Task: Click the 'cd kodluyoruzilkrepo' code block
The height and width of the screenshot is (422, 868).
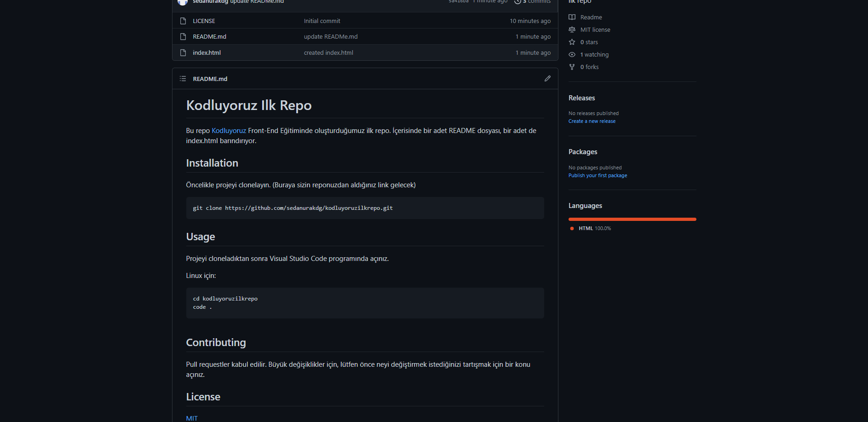Action: (x=365, y=303)
